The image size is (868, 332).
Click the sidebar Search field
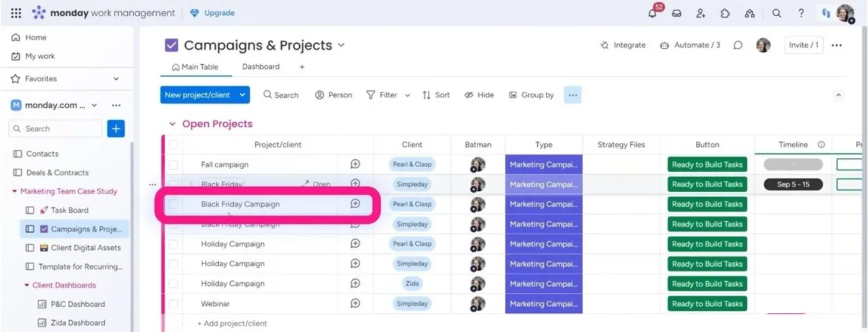point(55,129)
